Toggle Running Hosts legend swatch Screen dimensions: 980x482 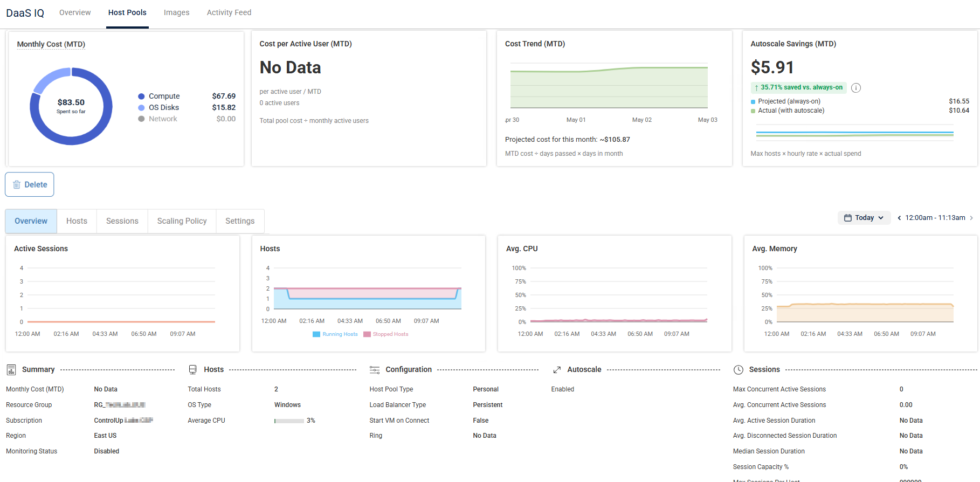point(316,334)
